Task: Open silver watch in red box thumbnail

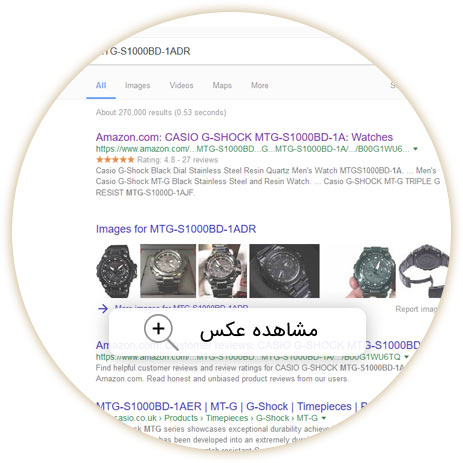Action: (168, 271)
